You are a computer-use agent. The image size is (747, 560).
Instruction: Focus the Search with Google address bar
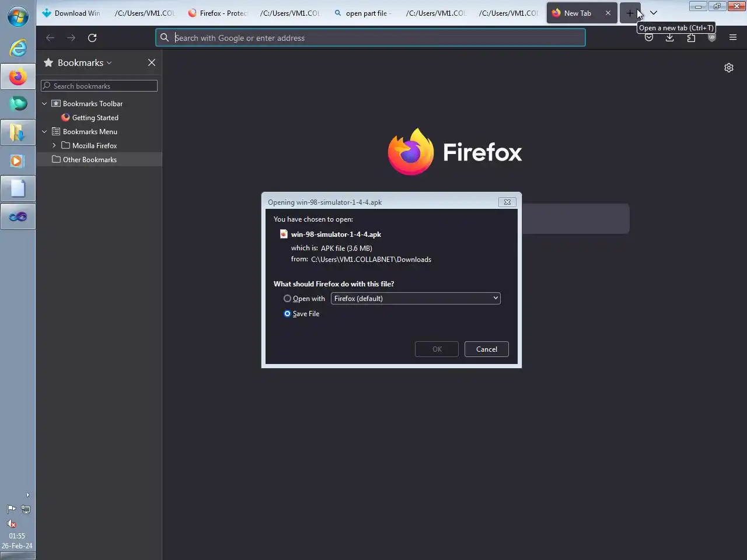point(371,38)
